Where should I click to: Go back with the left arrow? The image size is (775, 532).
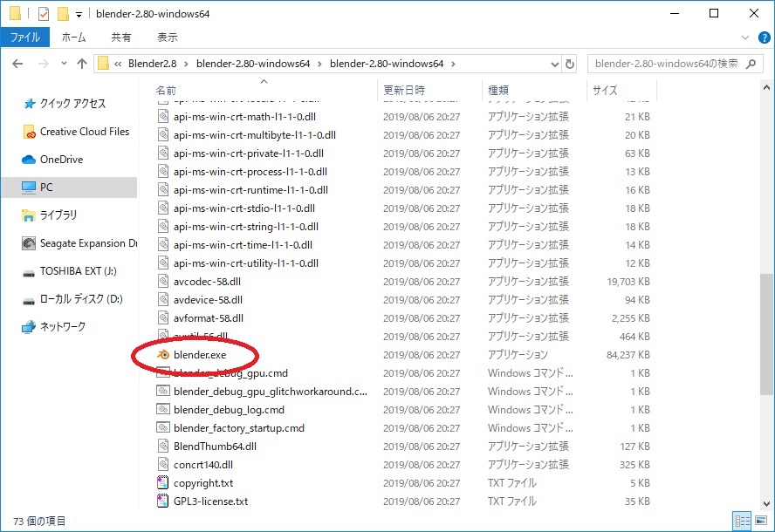[17, 64]
